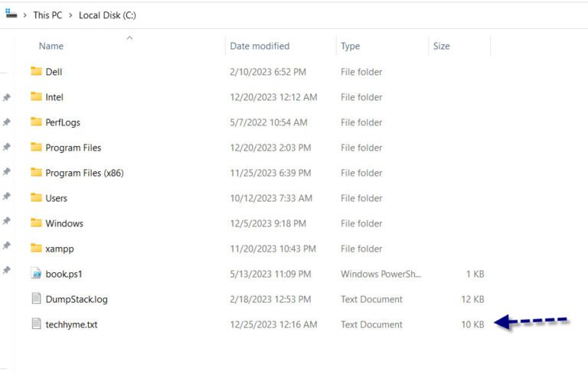Select the Program Files (x86) folder name
Screen dimensions: 588x374
tap(84, 173)
